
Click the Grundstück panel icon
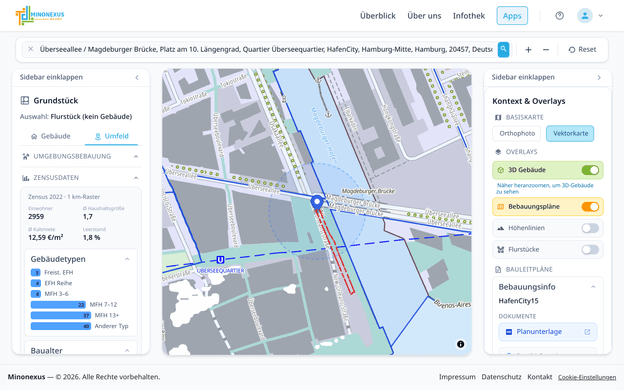click(x=25, y=100)
